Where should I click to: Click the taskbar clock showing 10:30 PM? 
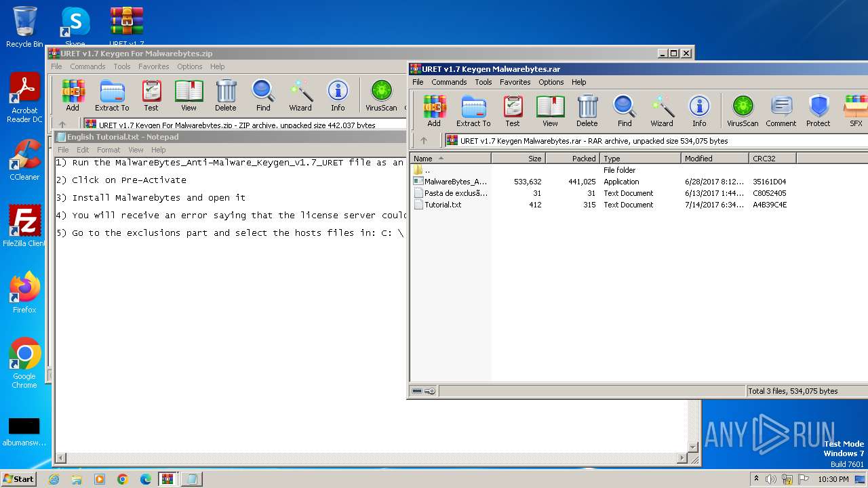[x=833, y=479]
